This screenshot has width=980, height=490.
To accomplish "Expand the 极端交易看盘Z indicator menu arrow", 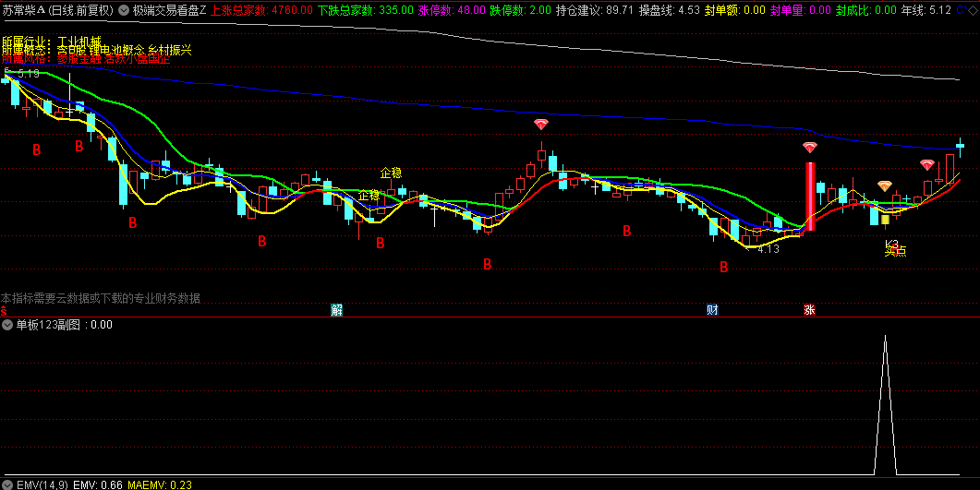I will 124,10.
